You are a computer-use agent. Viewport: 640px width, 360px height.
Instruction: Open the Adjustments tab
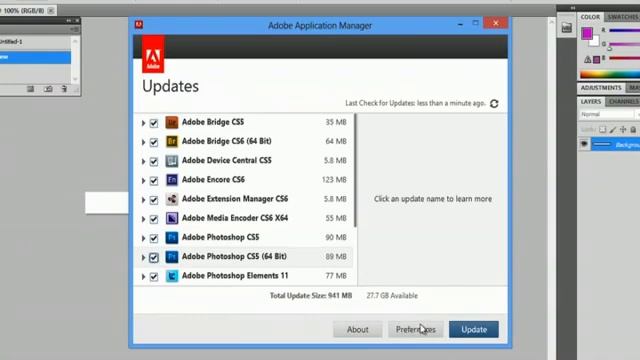(x=601, y=88)
